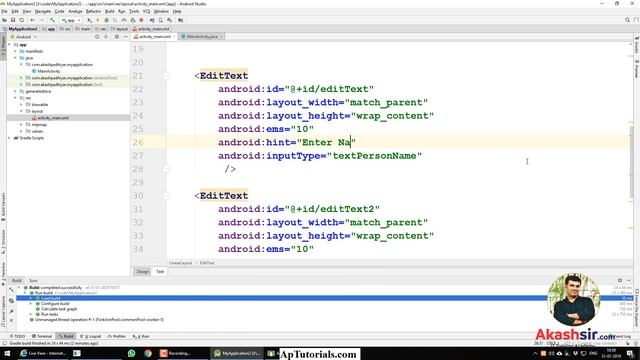Screen dimensions: 640x360
Task: Open the Profiler tool window
Action: click(x=117, y=336)
